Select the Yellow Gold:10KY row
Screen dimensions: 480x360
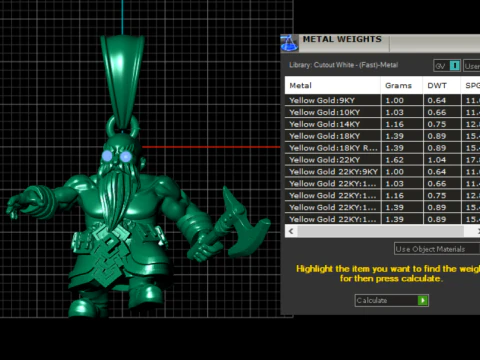382,112
